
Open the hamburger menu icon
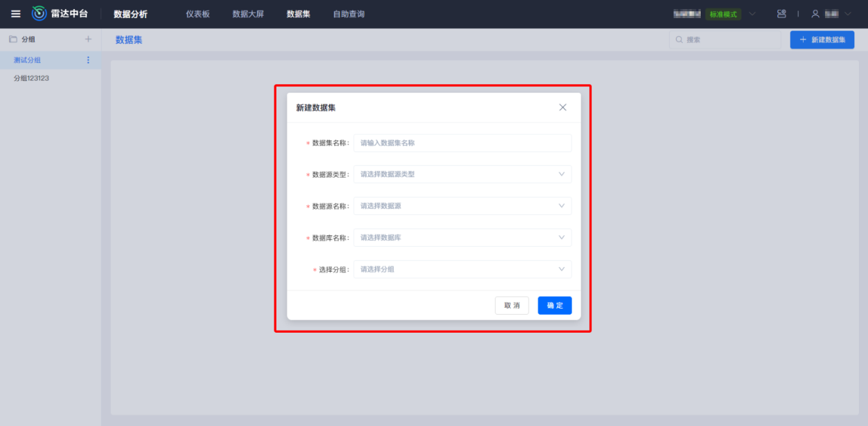click(16, 14)
